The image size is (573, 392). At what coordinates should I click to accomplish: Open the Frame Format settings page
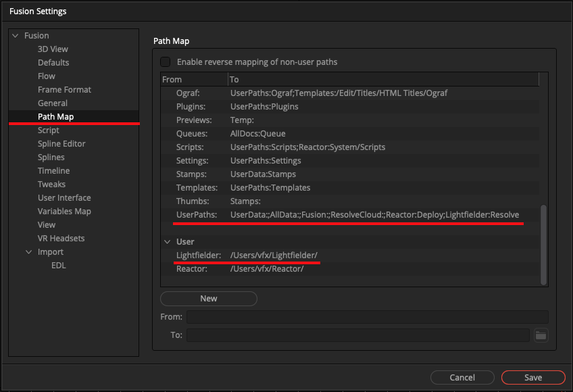point(64,90)
